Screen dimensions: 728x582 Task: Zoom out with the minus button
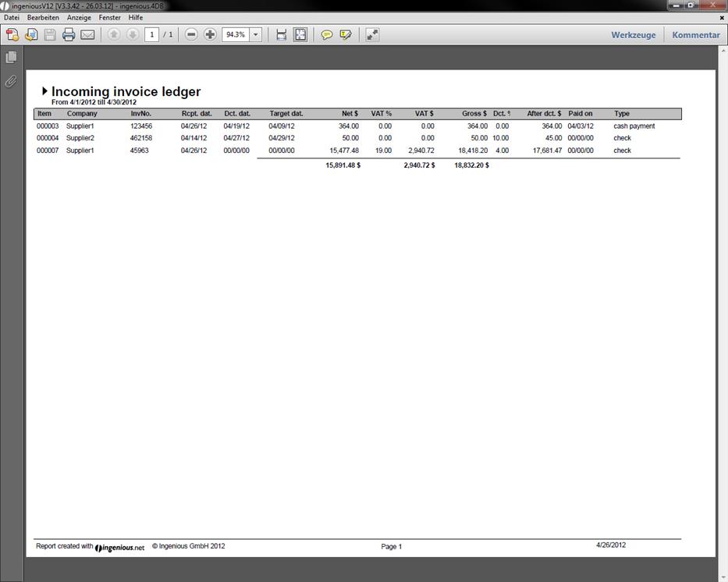191,34
